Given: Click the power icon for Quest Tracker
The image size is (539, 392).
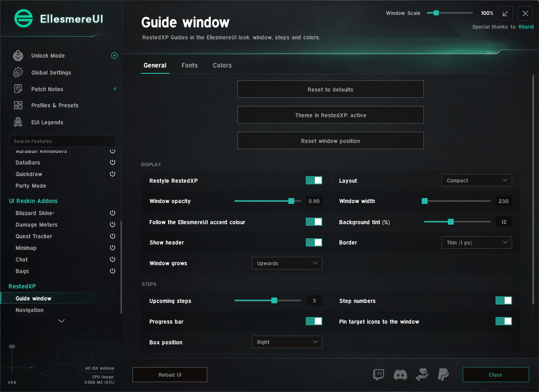Looking at the screenshot, I should click(x=113, y=236).
